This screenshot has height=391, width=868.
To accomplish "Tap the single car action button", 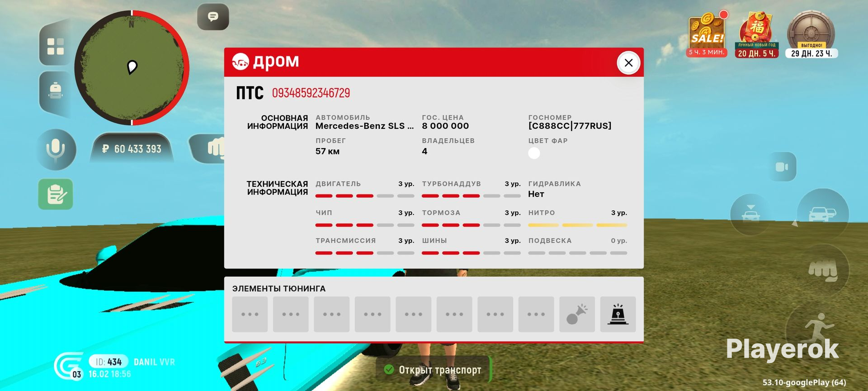I will coord(751,214).
